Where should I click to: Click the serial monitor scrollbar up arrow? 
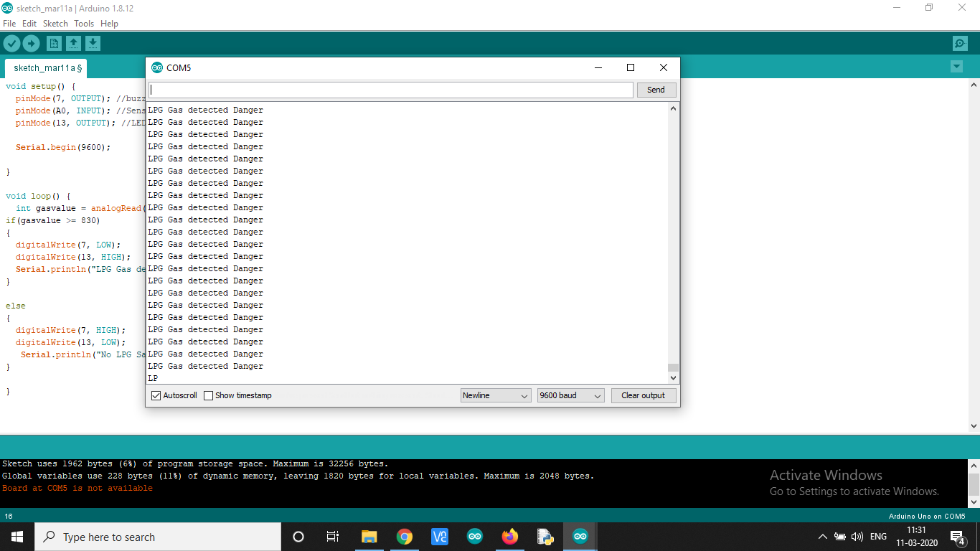click(673, 109)
